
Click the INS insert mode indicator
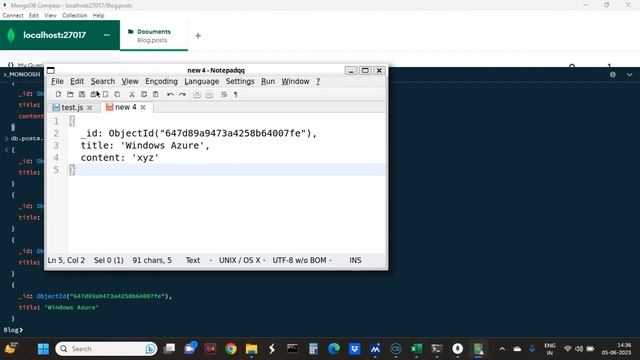355,260
